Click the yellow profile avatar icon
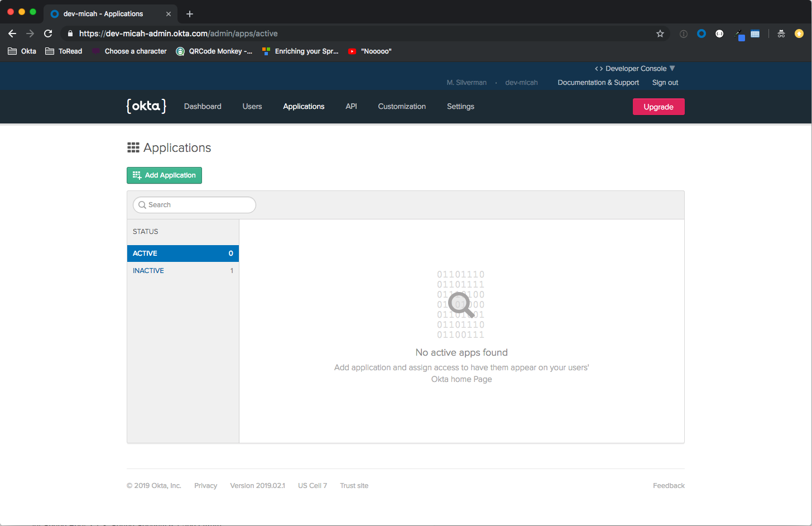The height and width of the screenshot is (526, 812). tap(799, 34)
